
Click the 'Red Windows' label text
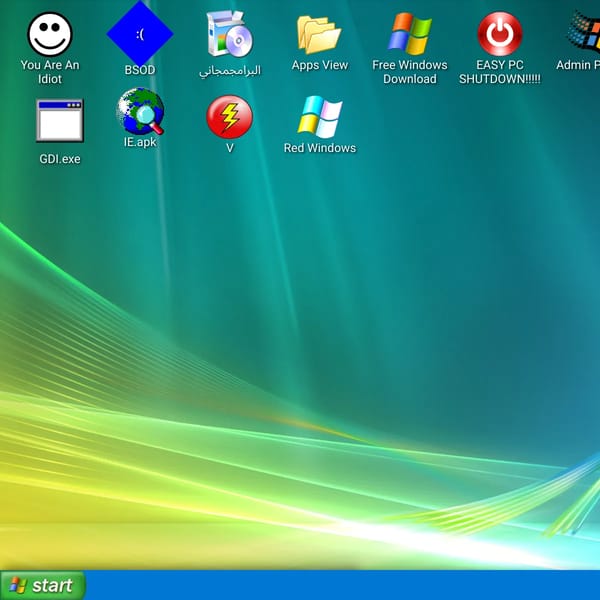(x=320, y=148)
